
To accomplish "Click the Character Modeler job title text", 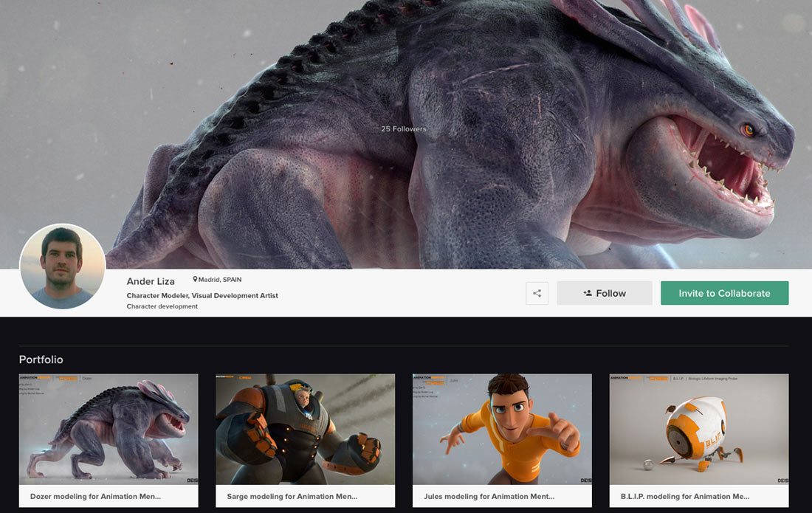I will point(202,296).
